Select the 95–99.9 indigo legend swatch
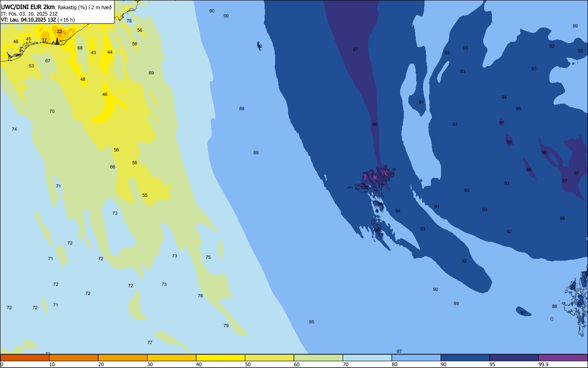Image resolution: width=588 pixels, height=368 pixels. (514, 357)
